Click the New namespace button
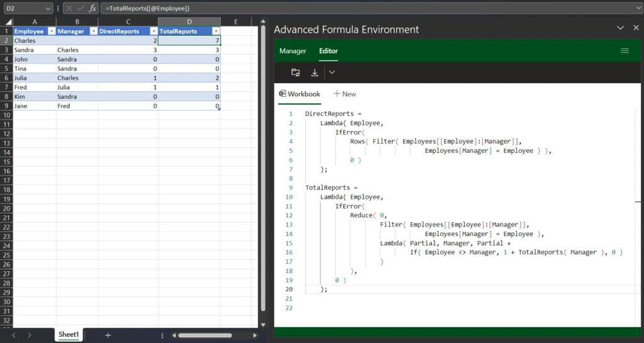Screen dimensions: 644x343 tap(345, 94)
